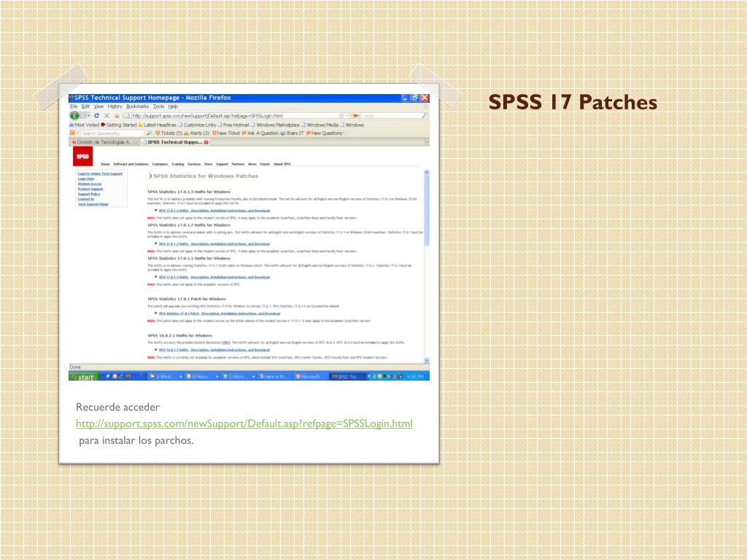Click the taskbar clock showing 4:06 PM
The width and height of the screenshot is (747, 560).
(415, 377)
